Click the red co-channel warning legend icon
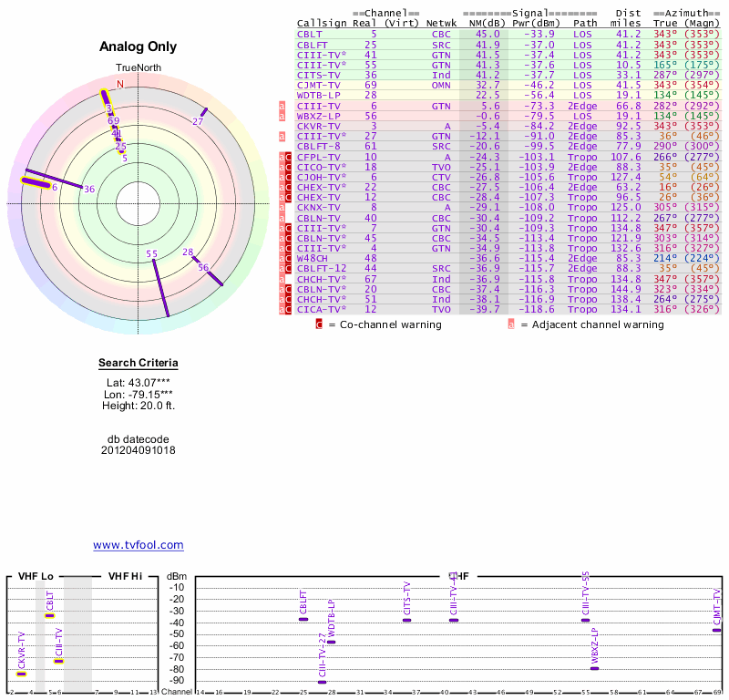 pos(319,324)
